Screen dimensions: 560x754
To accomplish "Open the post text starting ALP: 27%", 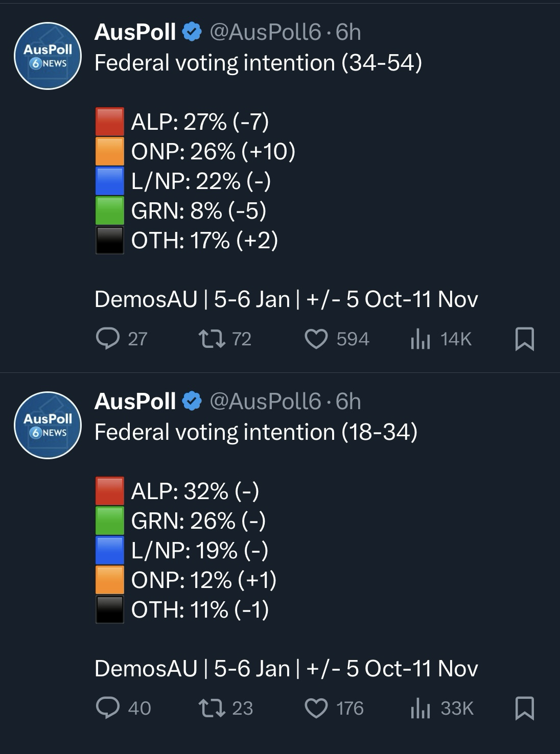I will (x=200, y=122).
